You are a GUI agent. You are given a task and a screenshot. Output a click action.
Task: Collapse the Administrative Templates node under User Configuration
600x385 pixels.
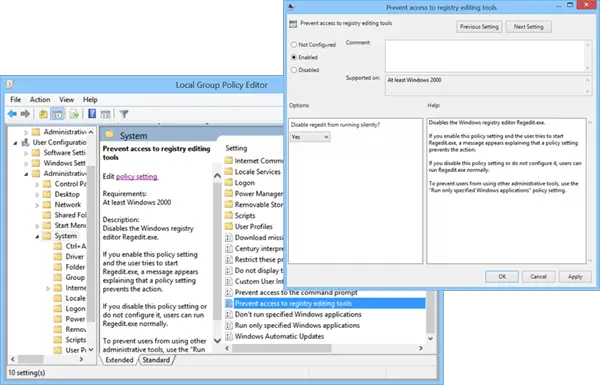pos(26,174)
